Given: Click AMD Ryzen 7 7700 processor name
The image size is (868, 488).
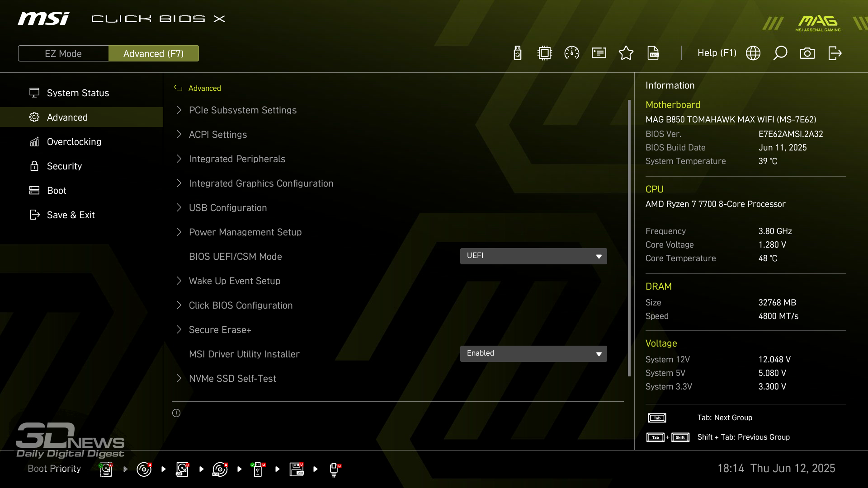Looking at the screenshot, I should 715,204.
